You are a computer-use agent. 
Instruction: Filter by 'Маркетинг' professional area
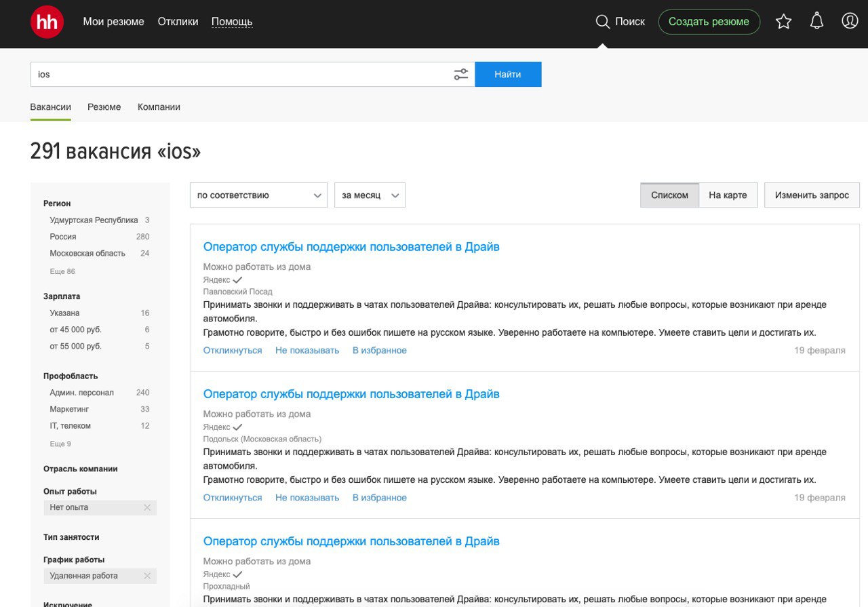(69, 410)
